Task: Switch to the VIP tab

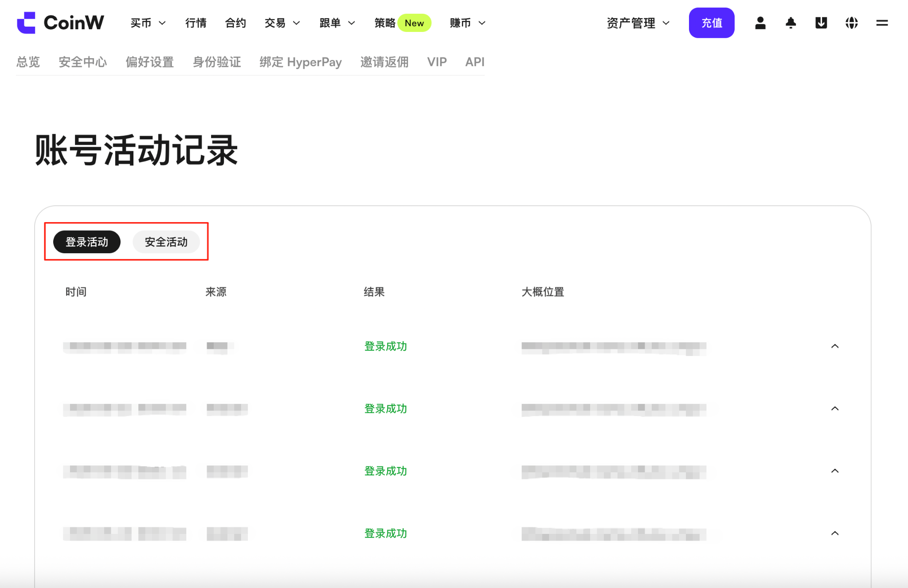Action: pos(437,62)
